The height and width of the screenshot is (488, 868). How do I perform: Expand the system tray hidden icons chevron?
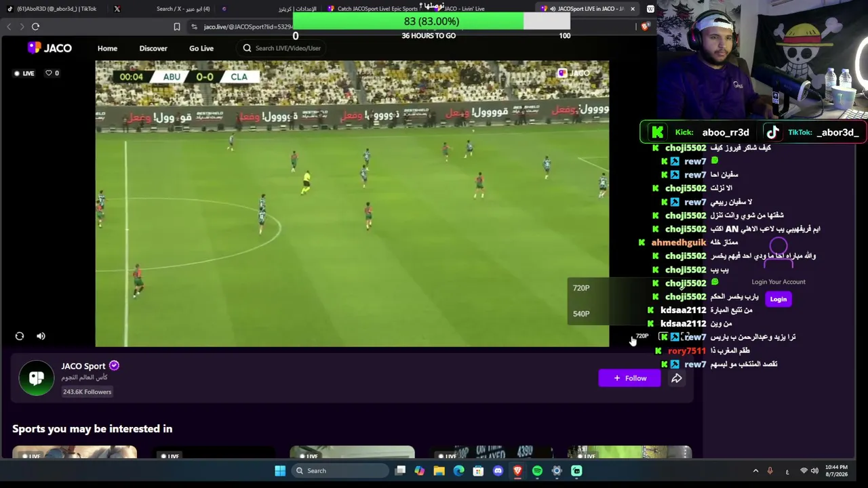(755, 471)
